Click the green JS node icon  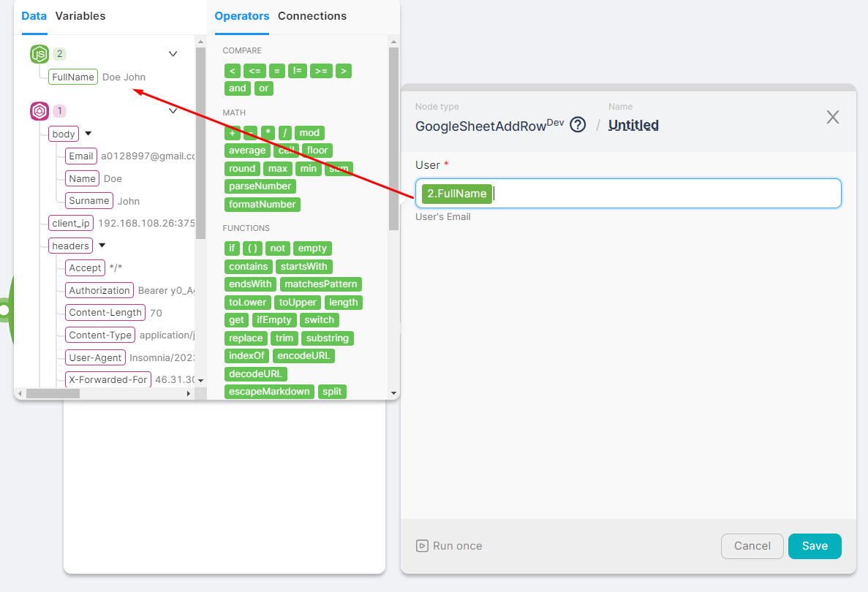coord(39,53)
